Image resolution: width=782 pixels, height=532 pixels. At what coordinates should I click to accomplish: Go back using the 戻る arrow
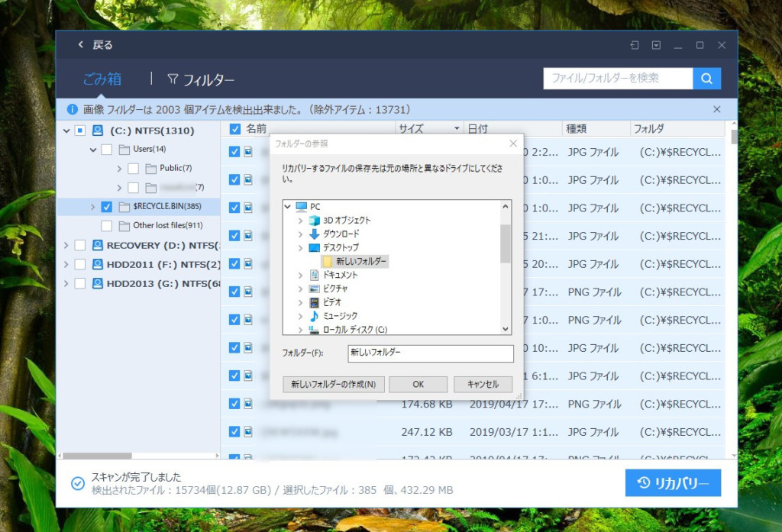80,45
